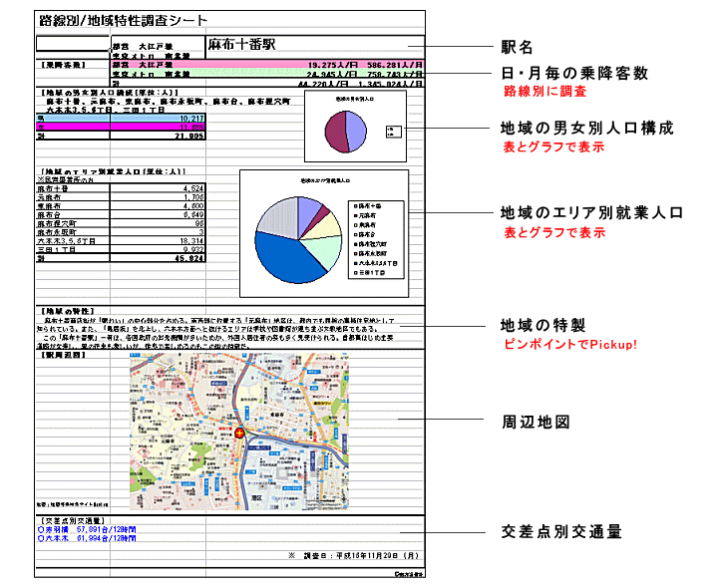Click the 元麻布 row value 1,706
This screenshot has width=718, height=588.
193,197
